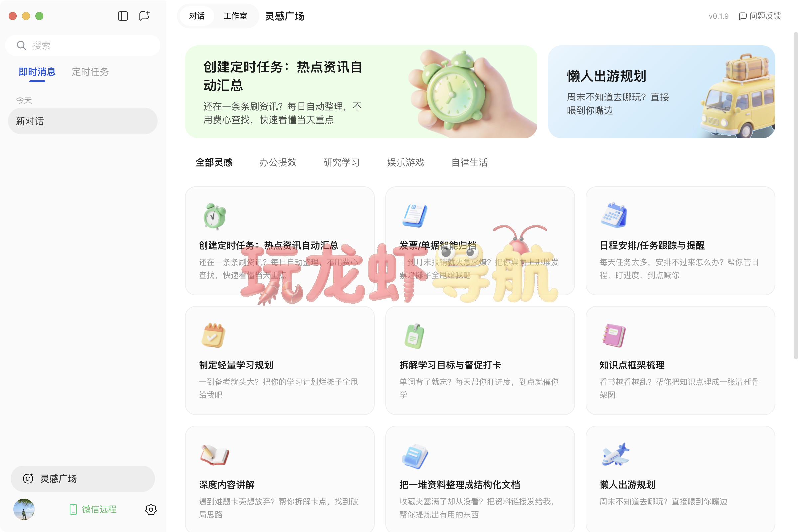
Task: Click the orange checkmark calendar icon
Action: point(213,335)
